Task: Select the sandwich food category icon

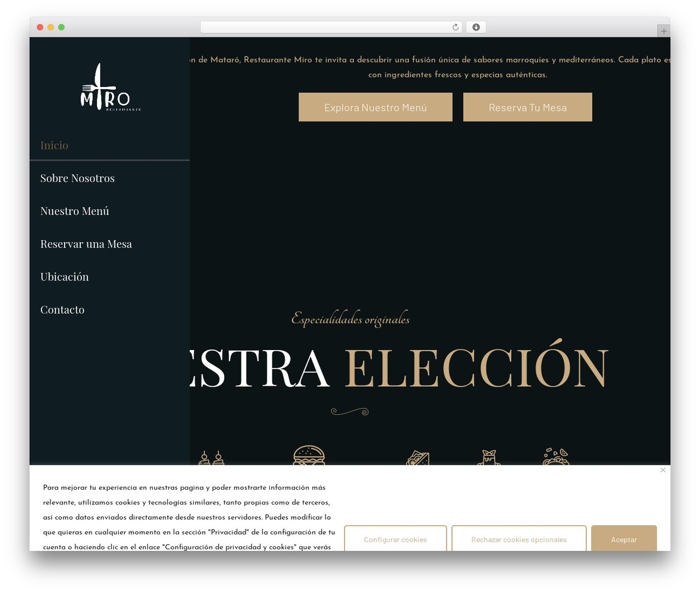Action: [x=418, y=458]
